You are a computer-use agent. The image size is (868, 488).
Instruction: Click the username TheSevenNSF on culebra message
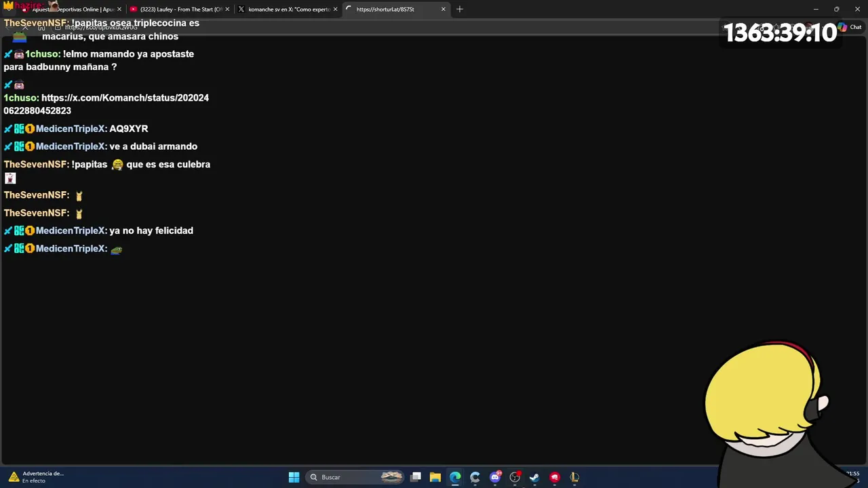[x=36, y=164]
